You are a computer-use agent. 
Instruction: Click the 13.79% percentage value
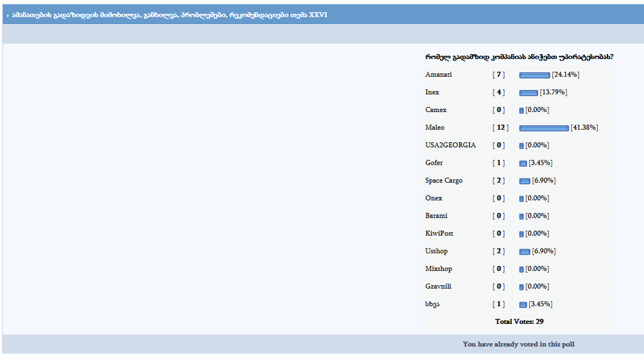tap(553, 92)
